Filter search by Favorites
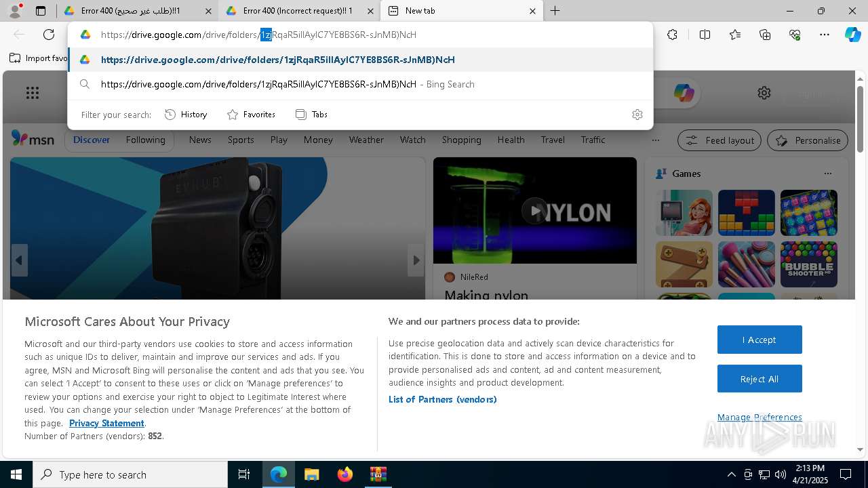 [x=251, y=115]
